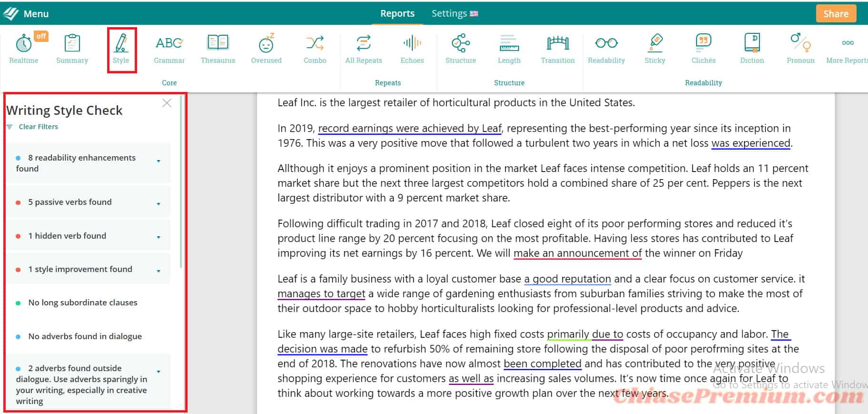Image resolution: width=868 pixels, height=414 pixels.
Task: Select the Style report
Action: pos(121,49)
